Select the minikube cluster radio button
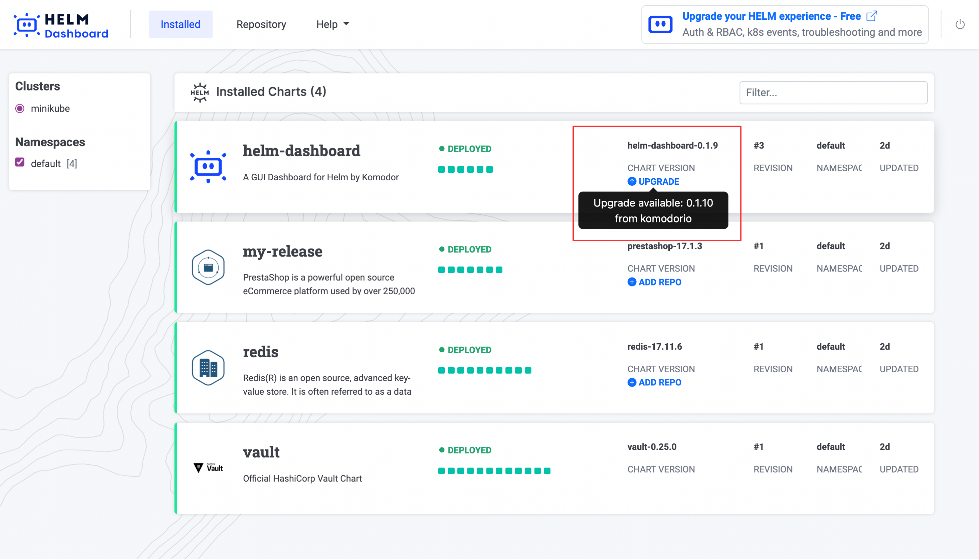Viewport: 979px width, 560px height. [20, 109]
